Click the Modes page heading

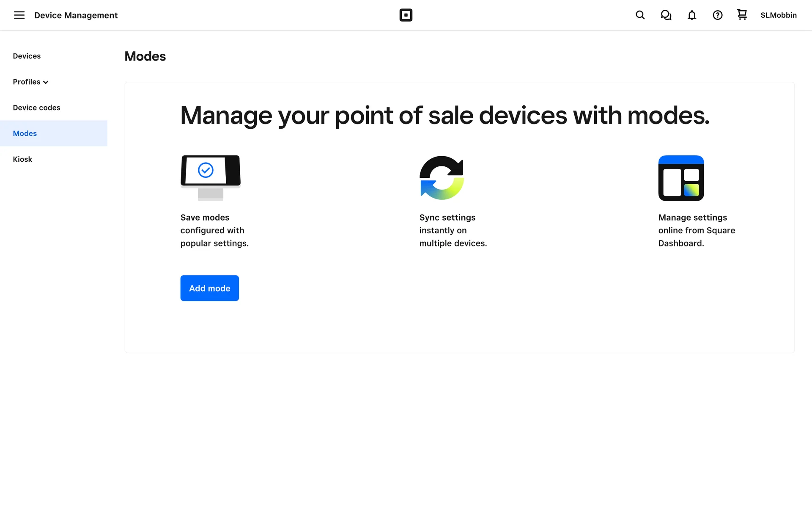coord(145,56)
